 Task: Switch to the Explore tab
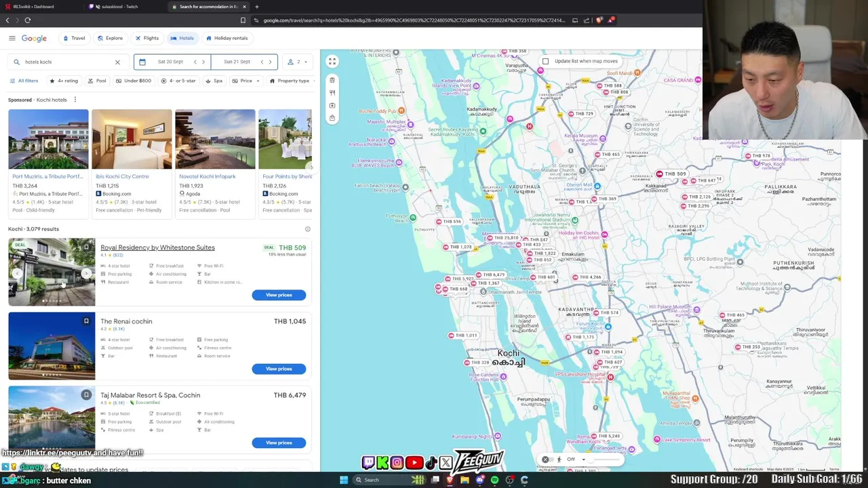point(110,38)
